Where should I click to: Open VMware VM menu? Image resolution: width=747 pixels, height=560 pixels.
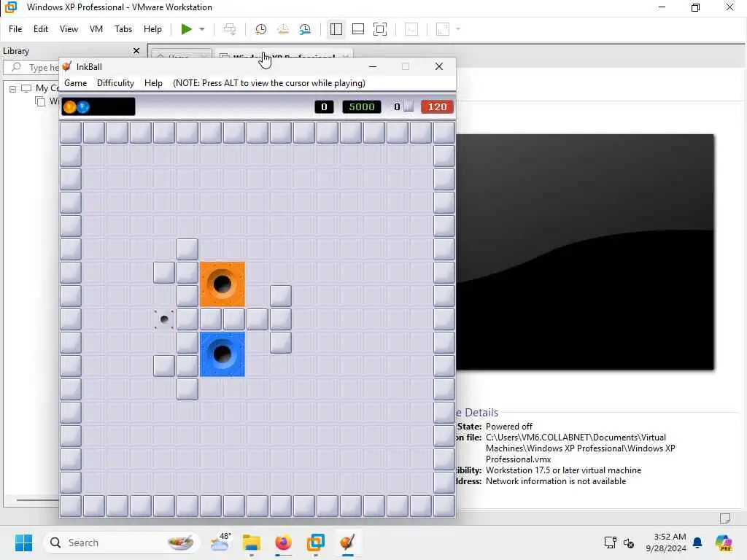[x=96, y=29]
